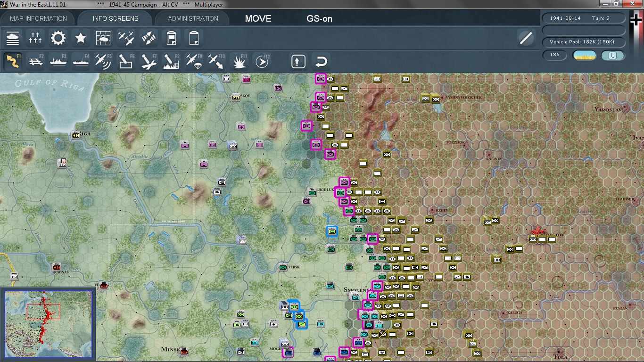
Task: Select F9 air transport parachute mode
Action: (194, 61)
